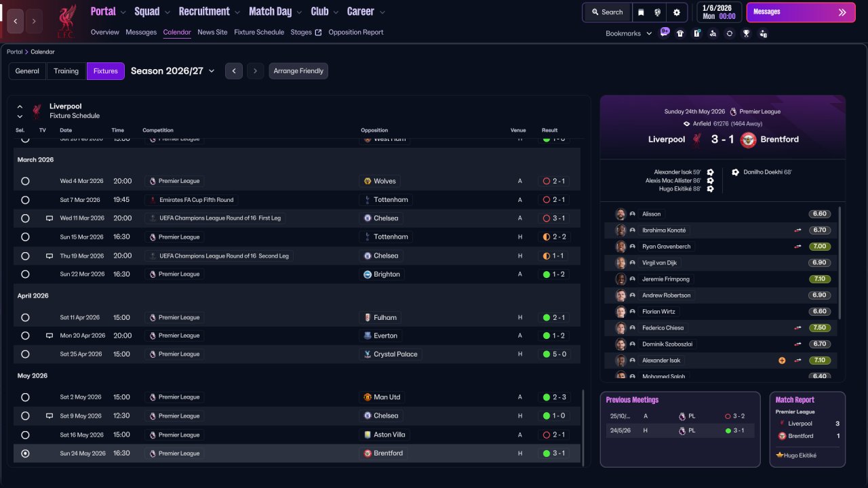Select the Crystal Palace fixture radio button
The image size is (868, 488).
point(25,354)
